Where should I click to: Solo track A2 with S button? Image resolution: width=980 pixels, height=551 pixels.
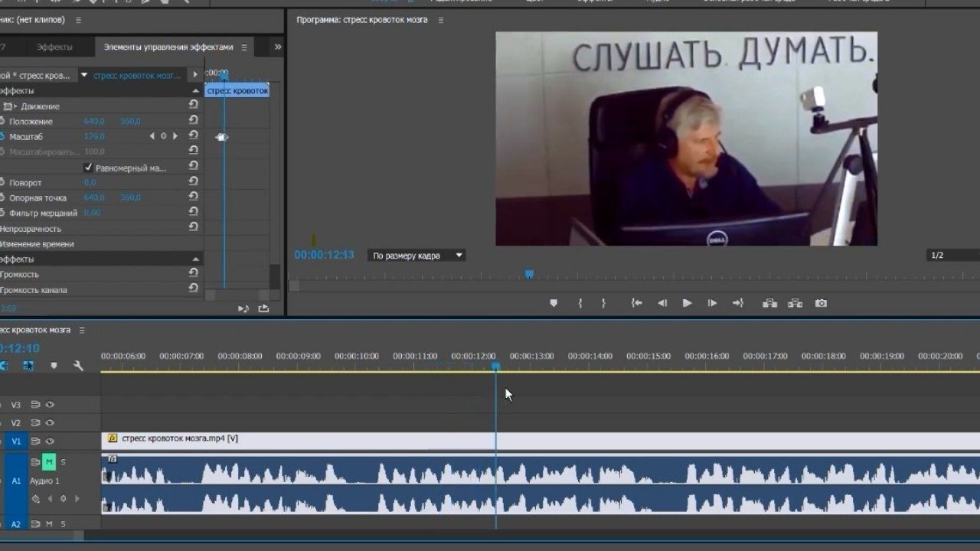(63, 524)
